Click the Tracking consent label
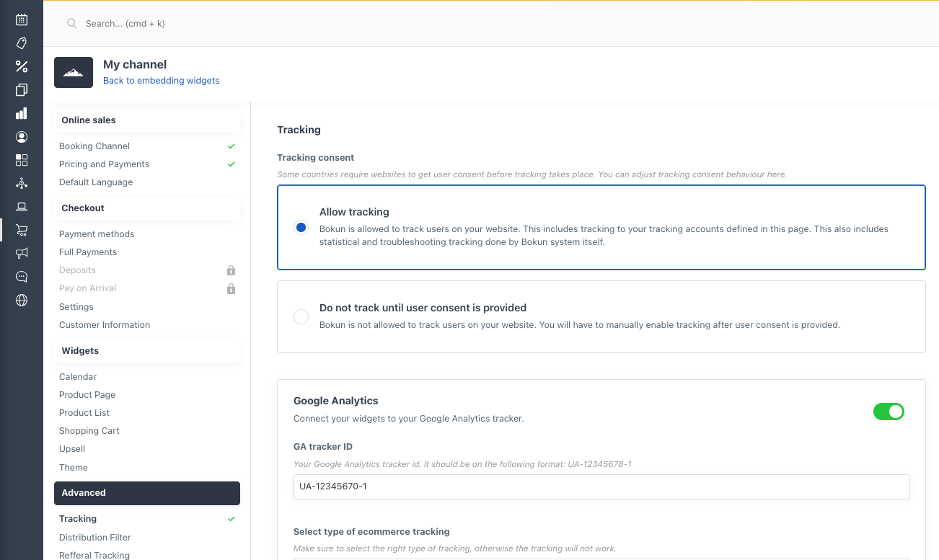The width and height of the screenshot is (939, 560). [316, 158]
